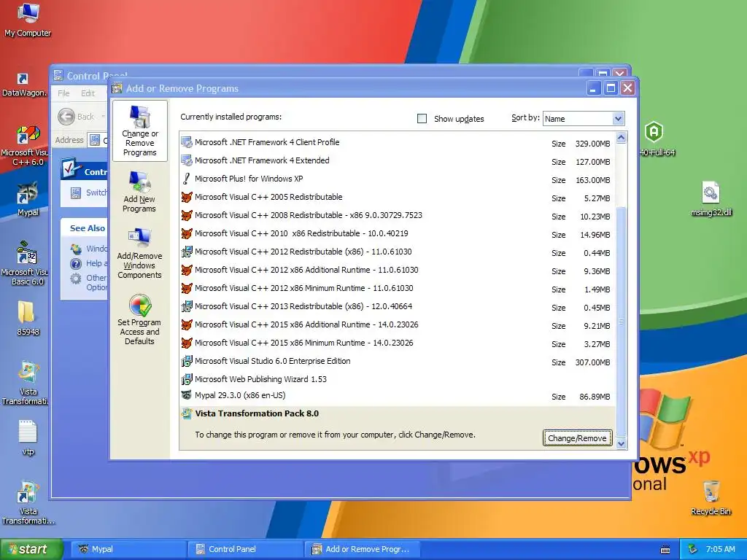Open File menu in Control Panel window

[x=64, y=93]
